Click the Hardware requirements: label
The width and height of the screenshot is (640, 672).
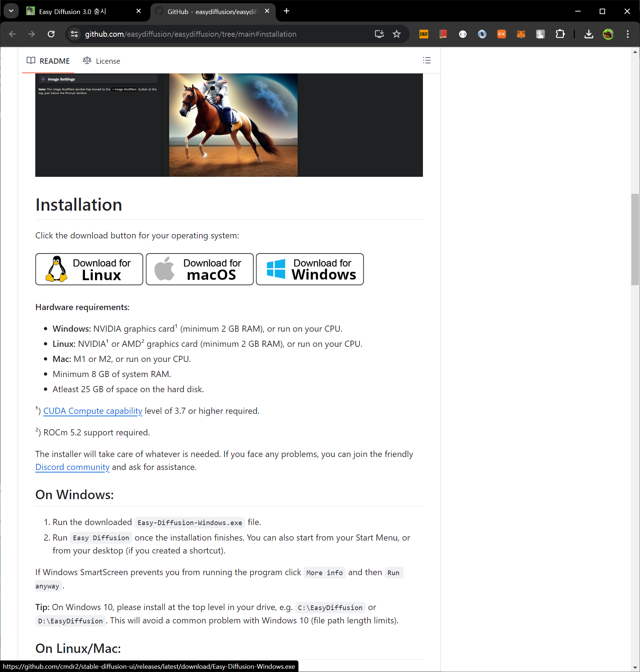[82, 307]
